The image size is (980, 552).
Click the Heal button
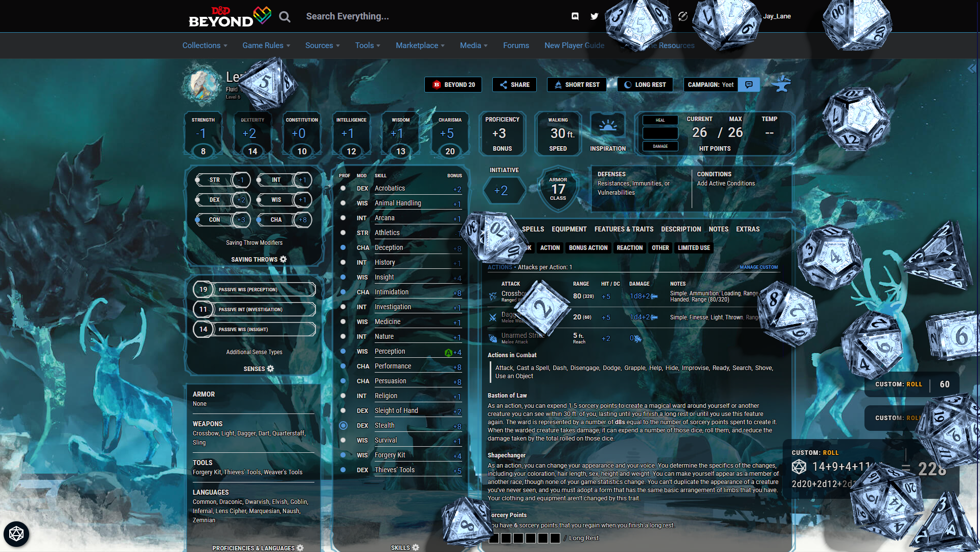tap(660, 120)
